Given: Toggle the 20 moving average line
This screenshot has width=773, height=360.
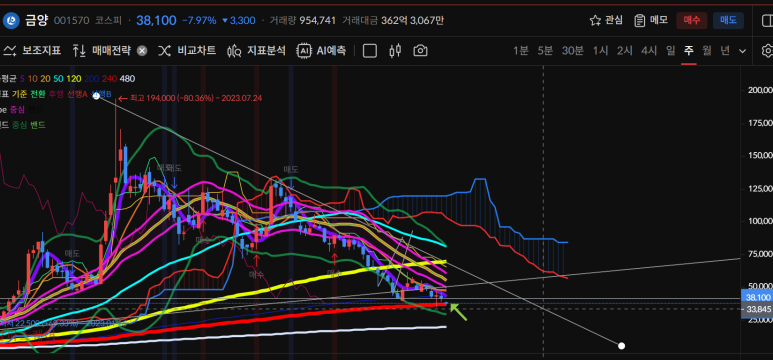Looking at the screenshot, I should click(x=45, y=78).
